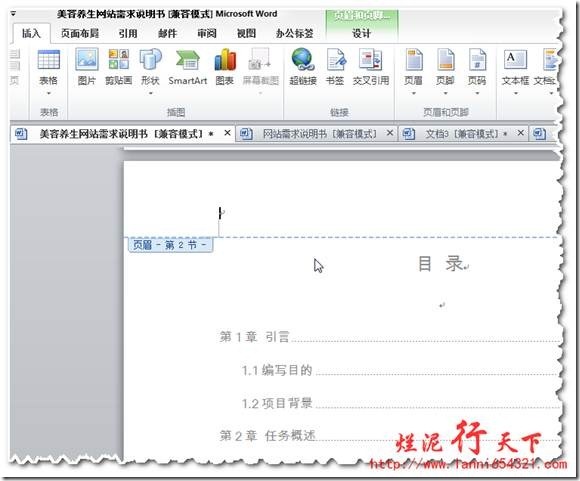580x481 pixels.
Task: Expand the 形状 dropdown arrow
Action: [151, 93]
